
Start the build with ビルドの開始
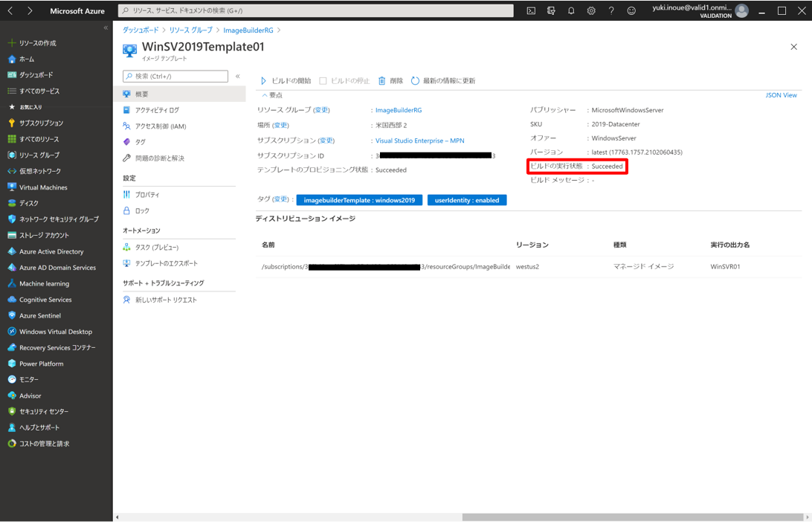(286, 81)
